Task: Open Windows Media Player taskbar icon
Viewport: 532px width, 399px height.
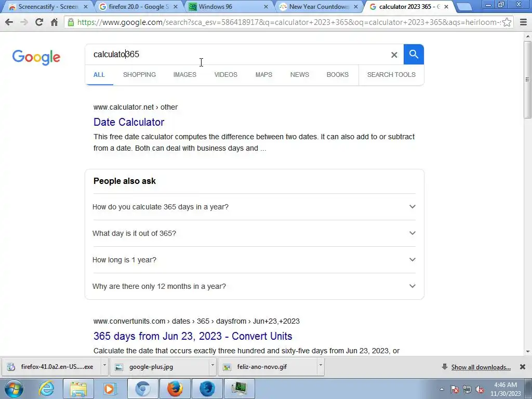Action: [110, 389]
